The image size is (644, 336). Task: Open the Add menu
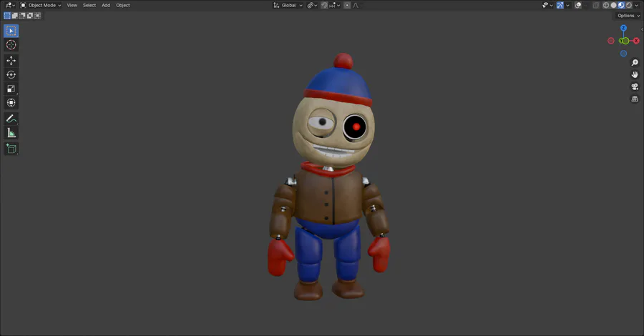(x=106, y=5)
